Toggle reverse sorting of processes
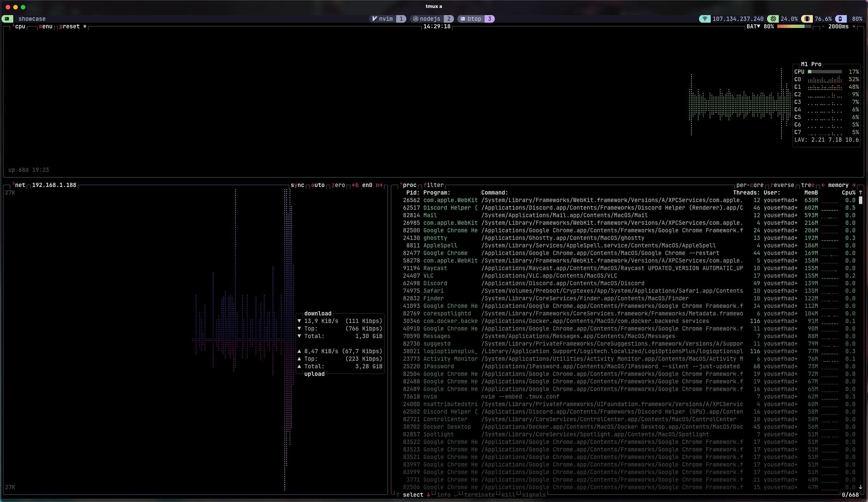The width and height of the screenshot is (868, 502). [782, 185]
